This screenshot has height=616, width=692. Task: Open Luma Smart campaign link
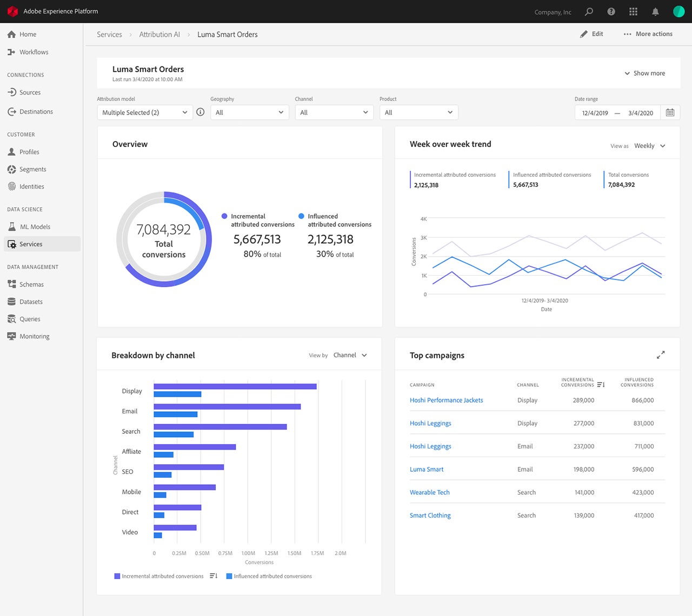[x=427, y=469]
